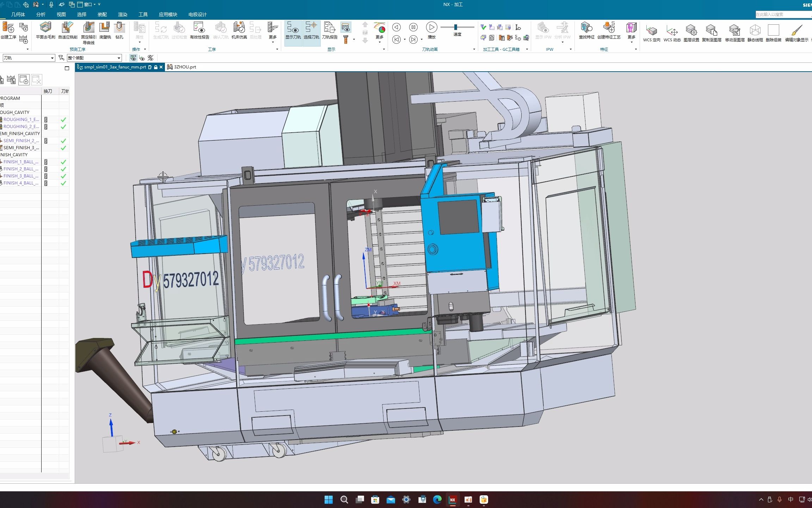Expand the 整个装配 assembly scope dropdown
The width and height of the screenshot is (812, 508).
click(x=119, y=58)
